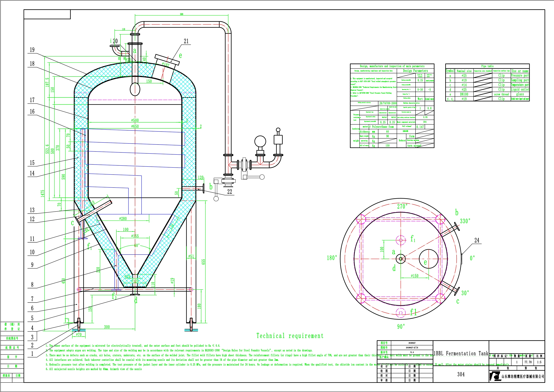The height and width of the screenshot is (392, 554).
Task: Click the 'ø280' cone dimension
Action: [123, 218]
